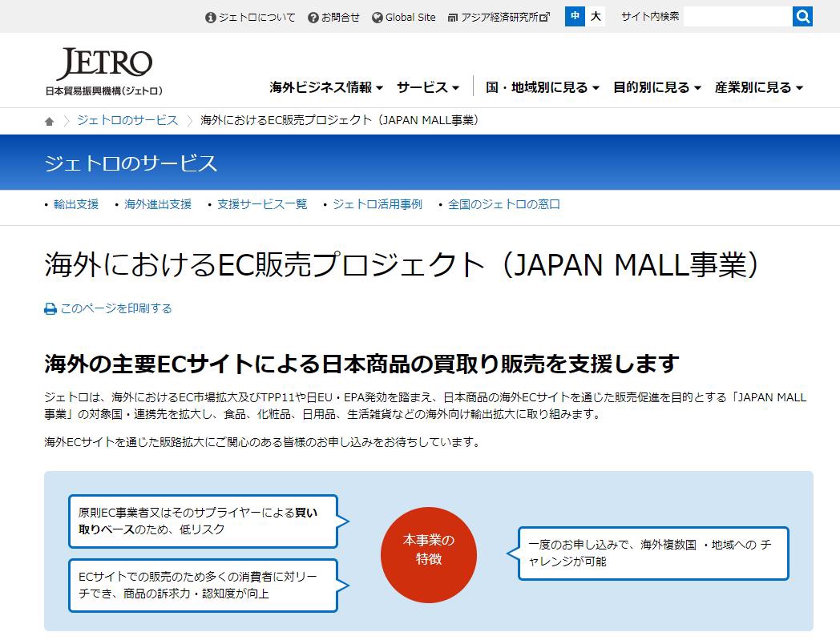
Task: Click the search magnifier button
Action: tap(802, 17)
